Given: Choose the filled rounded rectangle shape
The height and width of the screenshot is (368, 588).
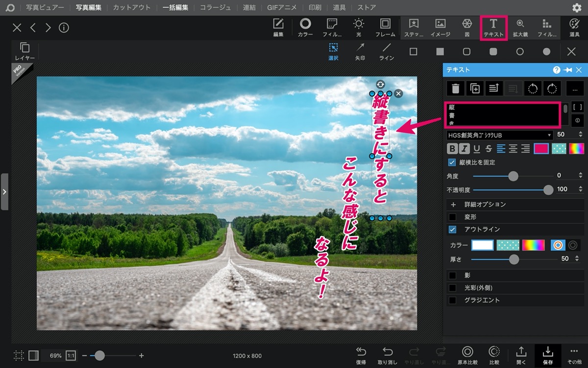Looking at the screenshot, I should click(x=493, y=52).
